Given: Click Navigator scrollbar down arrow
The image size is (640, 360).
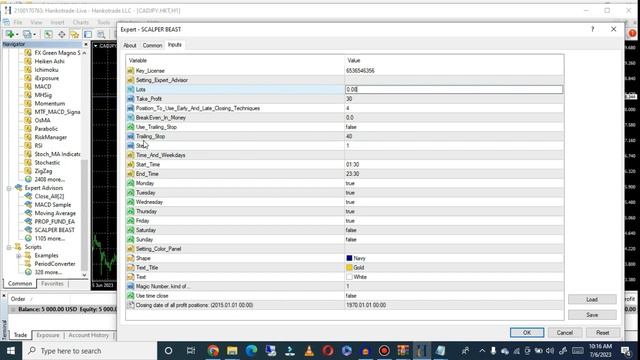Looking at the screenshot, I should point(84,275).
